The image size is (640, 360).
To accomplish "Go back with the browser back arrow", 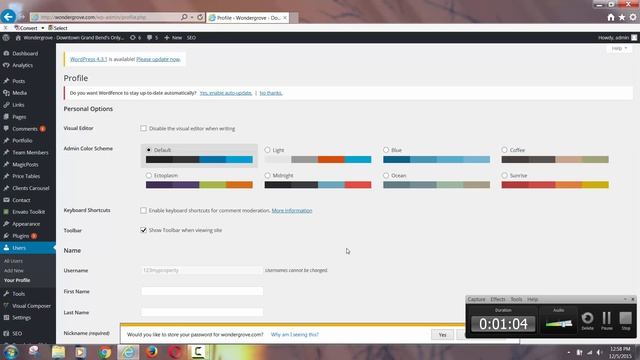I will [8, 16].
